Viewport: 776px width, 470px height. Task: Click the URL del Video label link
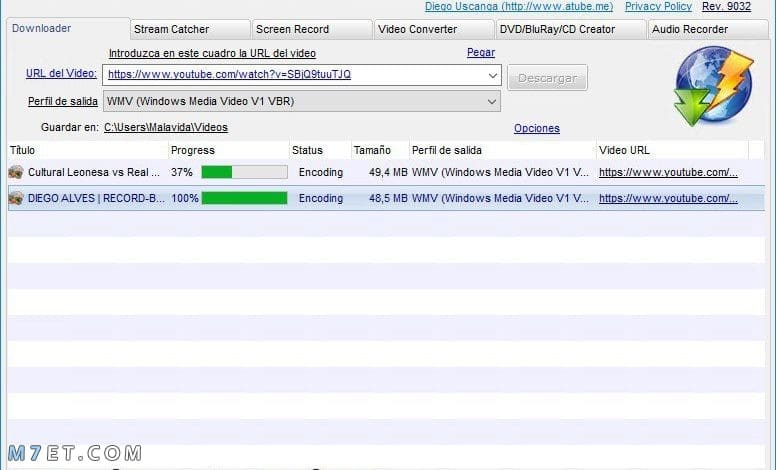(61, 73)
